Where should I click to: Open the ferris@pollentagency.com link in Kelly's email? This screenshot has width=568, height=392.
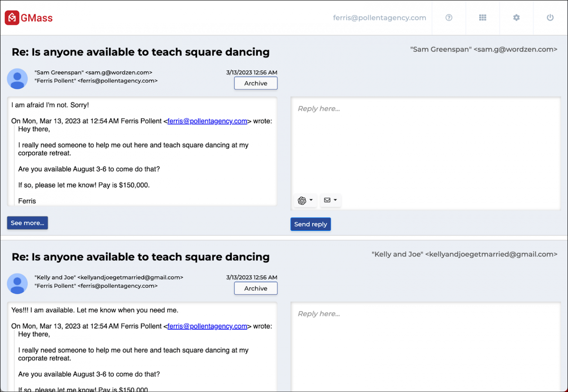pos(207,326)
